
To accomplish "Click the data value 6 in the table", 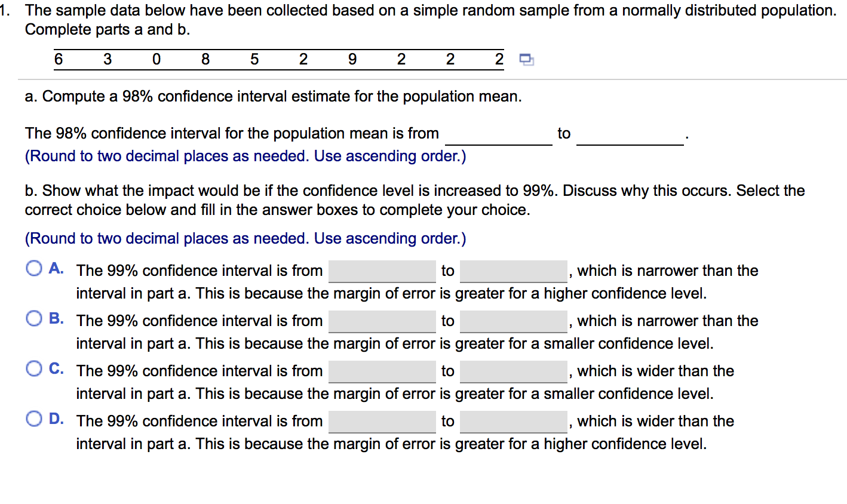I will pos(59,59).
